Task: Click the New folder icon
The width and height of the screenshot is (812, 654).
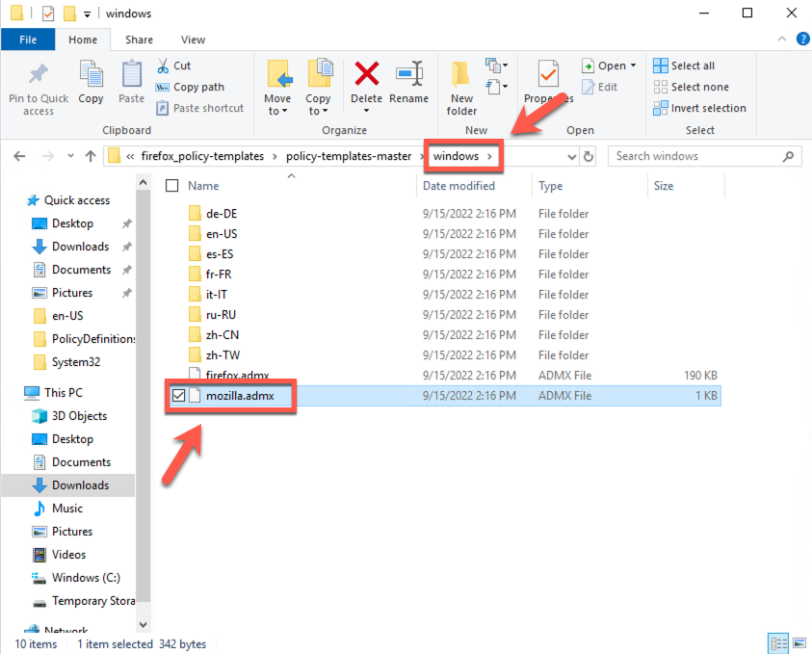Action: (x=460, y=74)
